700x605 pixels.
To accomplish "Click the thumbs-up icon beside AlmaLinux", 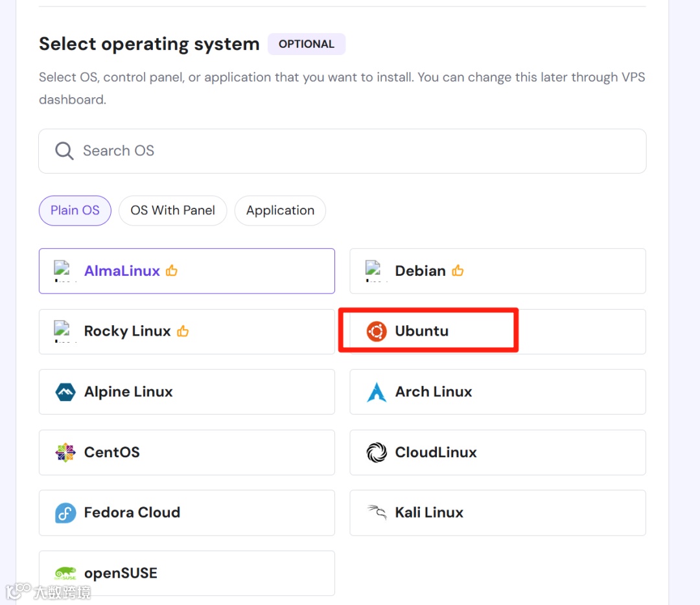I will 172,271.
